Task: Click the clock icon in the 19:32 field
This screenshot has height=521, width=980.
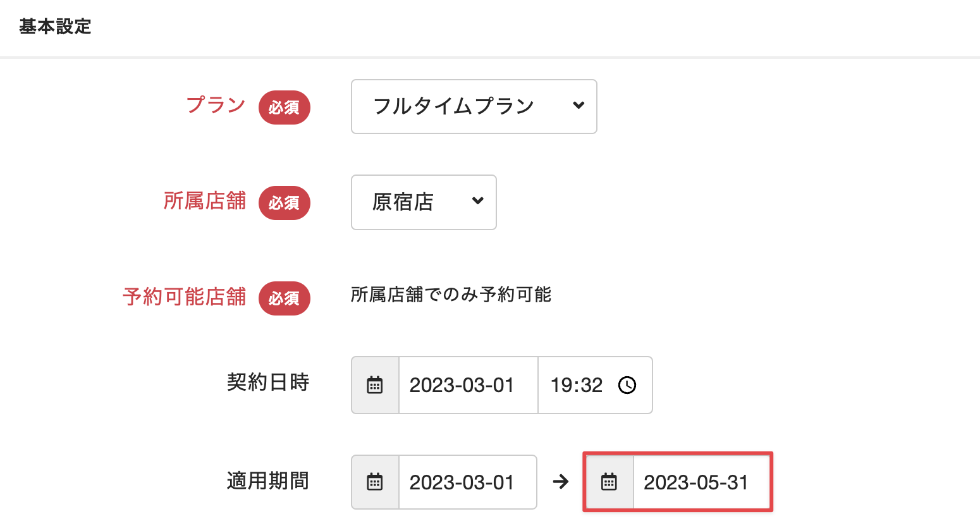Action: (x=627, y=385)
